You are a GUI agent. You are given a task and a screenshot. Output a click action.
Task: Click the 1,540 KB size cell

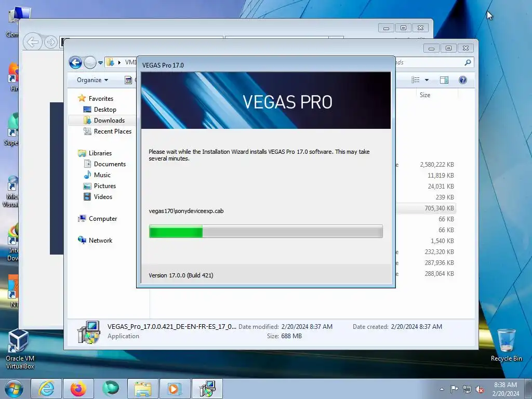pos(442,241)
